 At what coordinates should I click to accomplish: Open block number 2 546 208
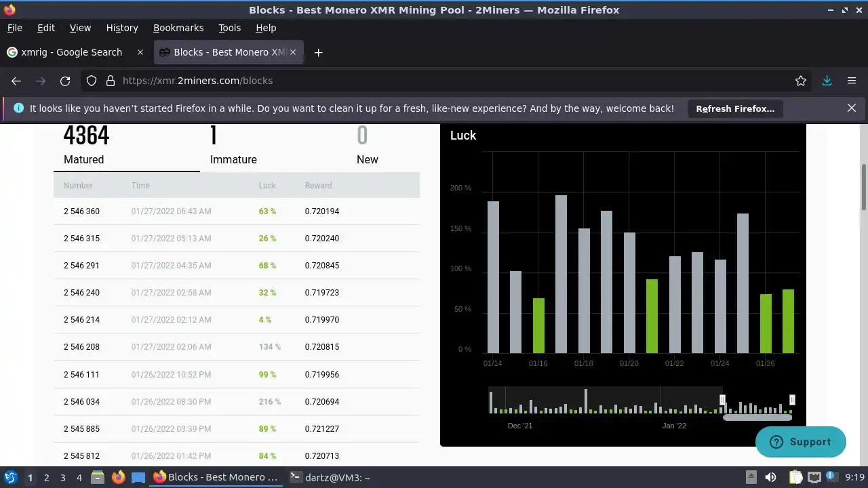(x=81, y=347)
